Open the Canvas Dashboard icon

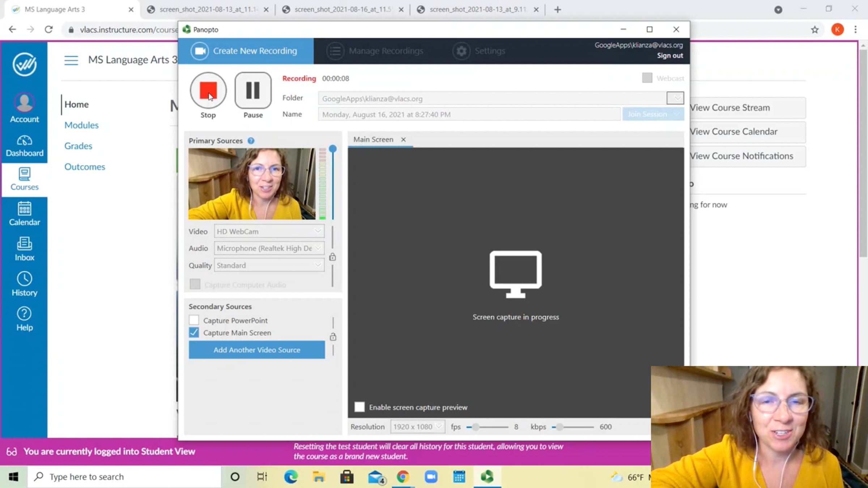pyautogui.click(x=24, y=146)
